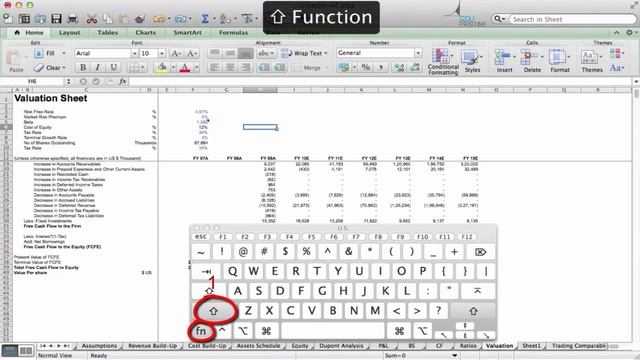Cut selection with the scissors icon

click(x=92, y=19)
